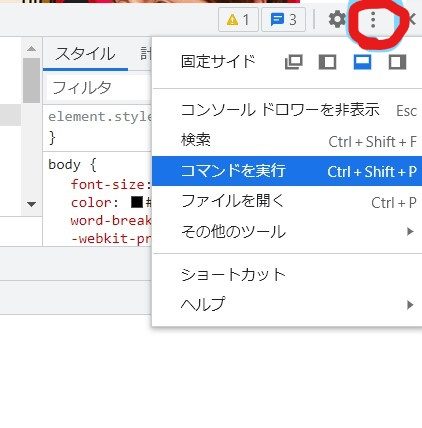Dock DevTools to the left side
The width and height of the screenshot is (422, 428).
(x=327, y=62)
